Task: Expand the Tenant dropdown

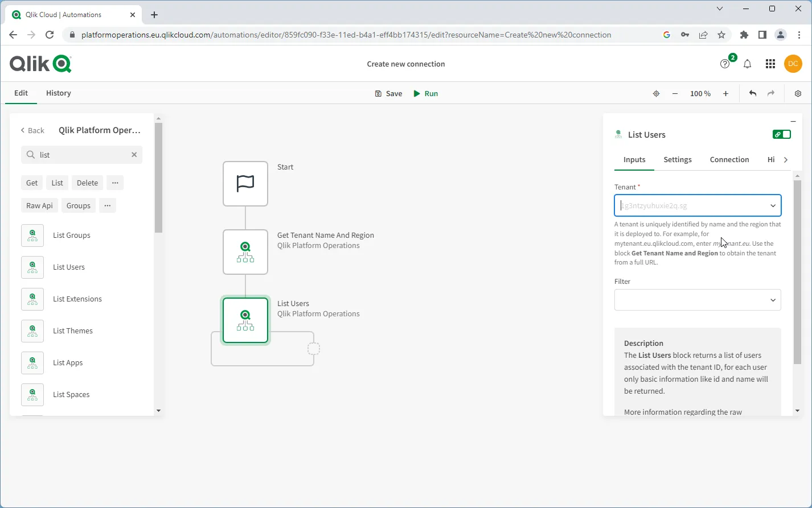Action: pos(773,206)
